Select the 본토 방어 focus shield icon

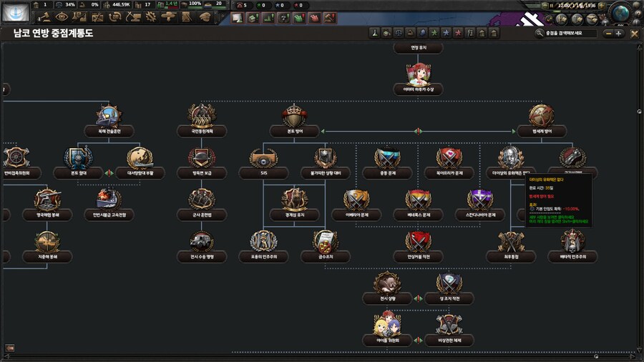pyautogui.click(x=293, y=116)
